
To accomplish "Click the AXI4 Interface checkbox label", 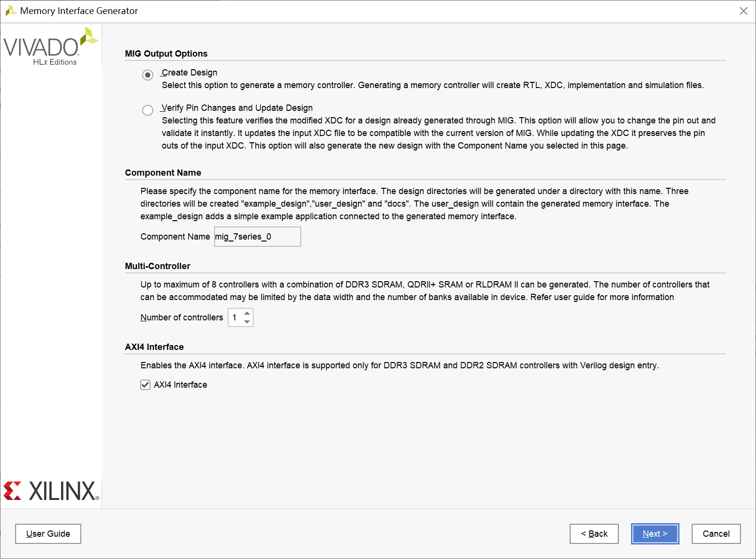I will 181,385.
